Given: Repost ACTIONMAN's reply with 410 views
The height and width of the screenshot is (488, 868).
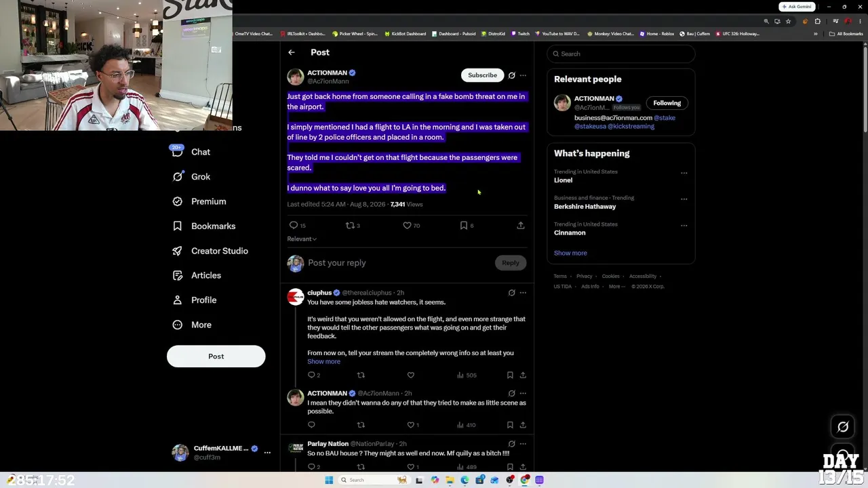Looking at the screenshot, I should coord(361,425).
